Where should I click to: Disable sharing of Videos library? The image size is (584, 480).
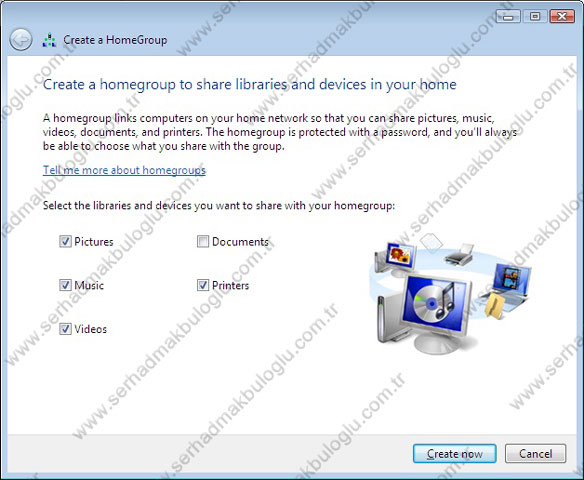point(65,329)
